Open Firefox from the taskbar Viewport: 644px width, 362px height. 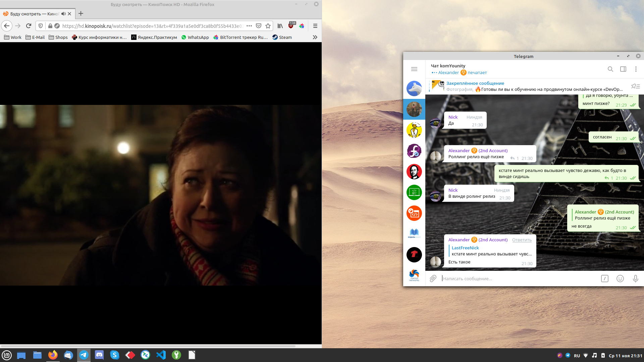coord(53,355)
